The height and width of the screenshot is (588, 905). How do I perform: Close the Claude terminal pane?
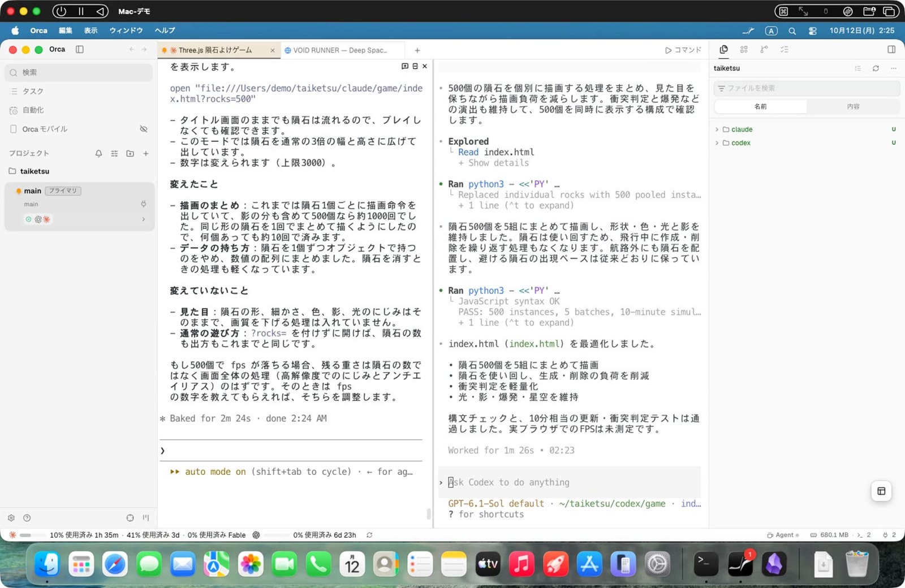point(425,66)
